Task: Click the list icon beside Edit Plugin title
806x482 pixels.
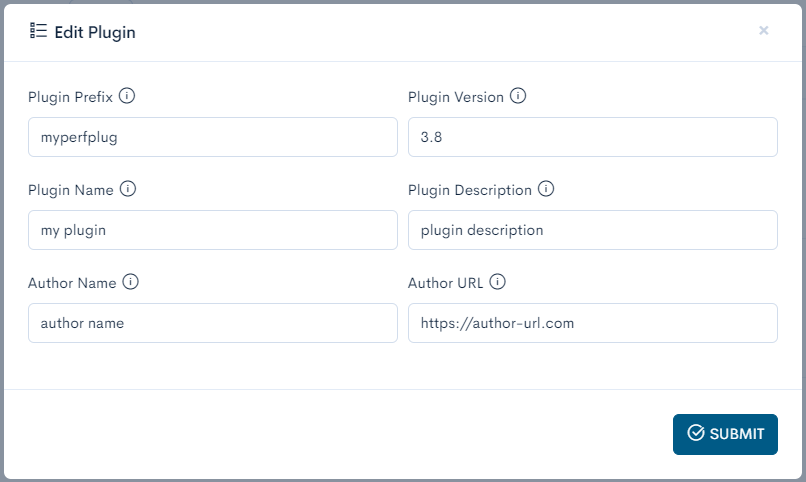Action: [39, 31]
